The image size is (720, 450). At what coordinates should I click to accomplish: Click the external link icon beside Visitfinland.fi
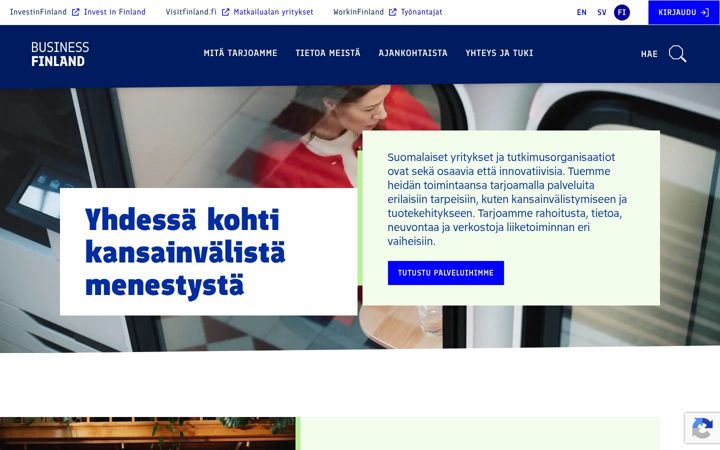tap(225, 12)
